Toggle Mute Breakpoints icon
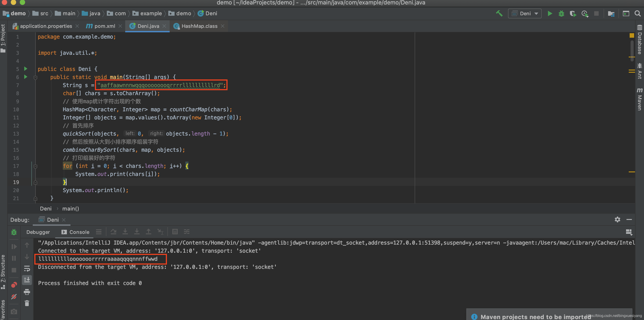Image resolution: width=644 pixels, height=320 pixels. (x=14, y=296)
